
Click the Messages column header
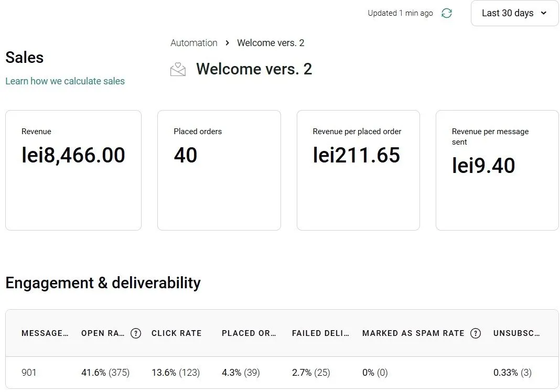pos(45,333)
